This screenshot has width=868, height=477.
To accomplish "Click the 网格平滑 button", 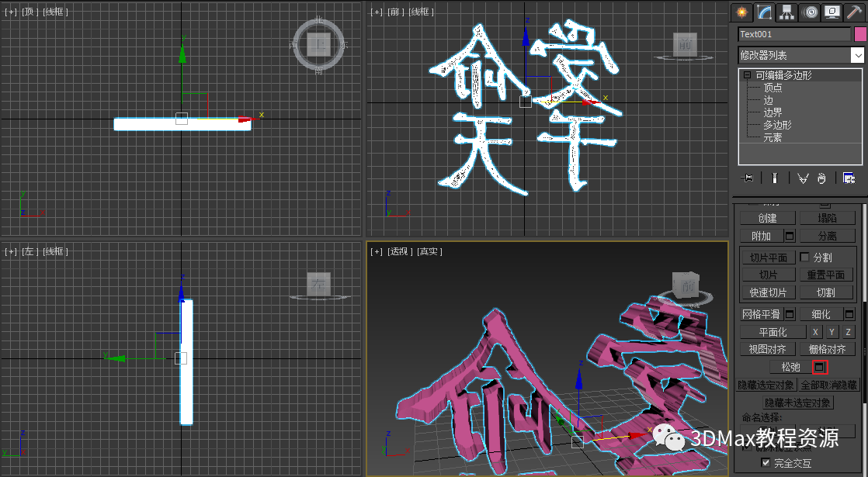I will (762, 314).
